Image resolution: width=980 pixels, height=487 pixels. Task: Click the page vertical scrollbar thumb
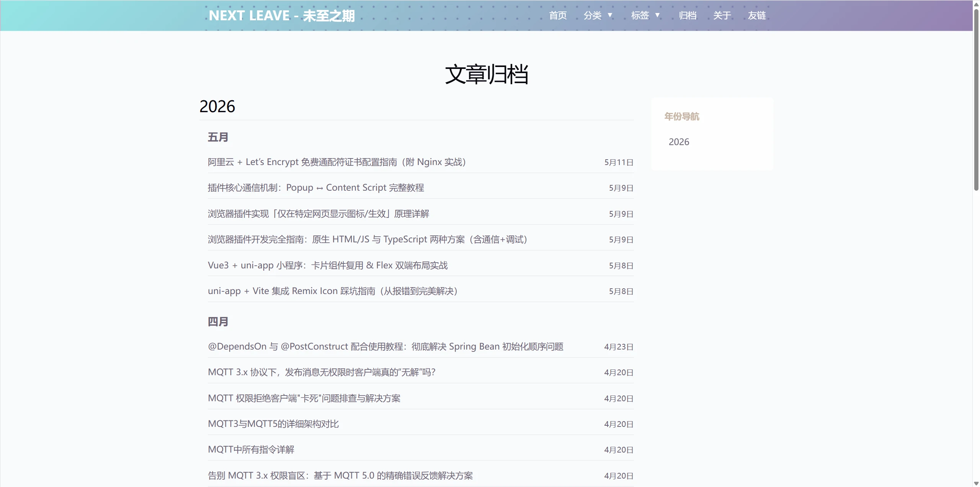pyautogui.click(x=976, y=100)
